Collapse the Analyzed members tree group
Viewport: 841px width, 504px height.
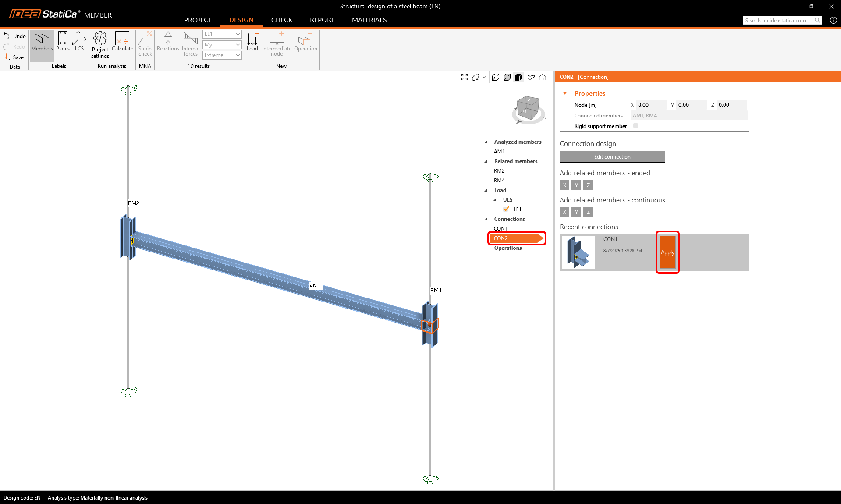[486, 142]
